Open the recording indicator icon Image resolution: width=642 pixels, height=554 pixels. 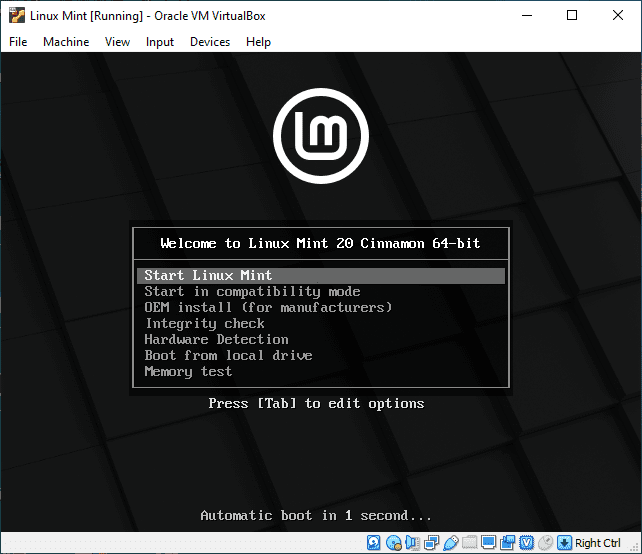[507, 543]
